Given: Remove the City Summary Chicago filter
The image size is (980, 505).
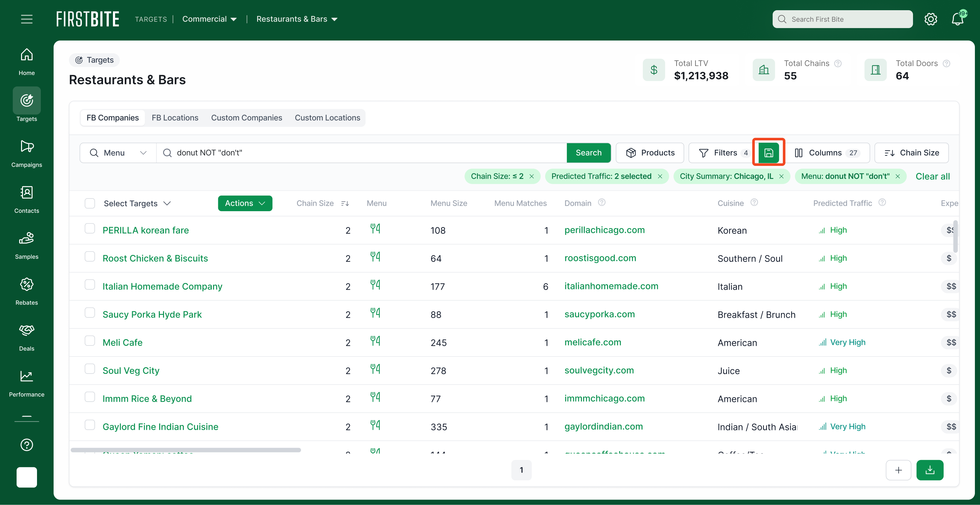Looking at the screenshot, I should tap(781, 176).
